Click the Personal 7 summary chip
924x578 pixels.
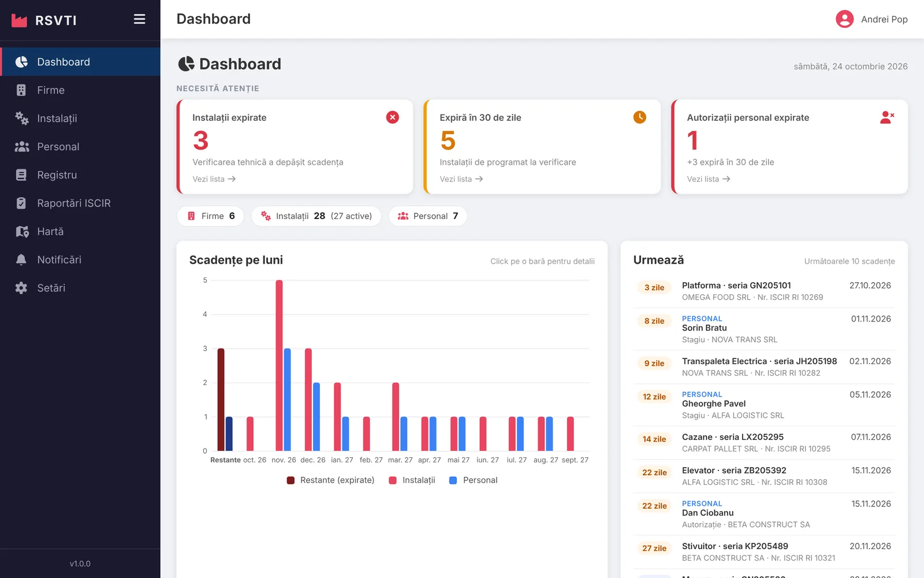pos(427,216)
